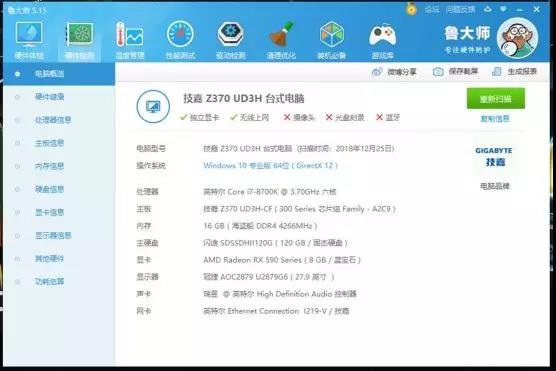The image size is (556, 371).
Task: Click the Ethernet Connection I219-V text
Action: pos(276,311)
